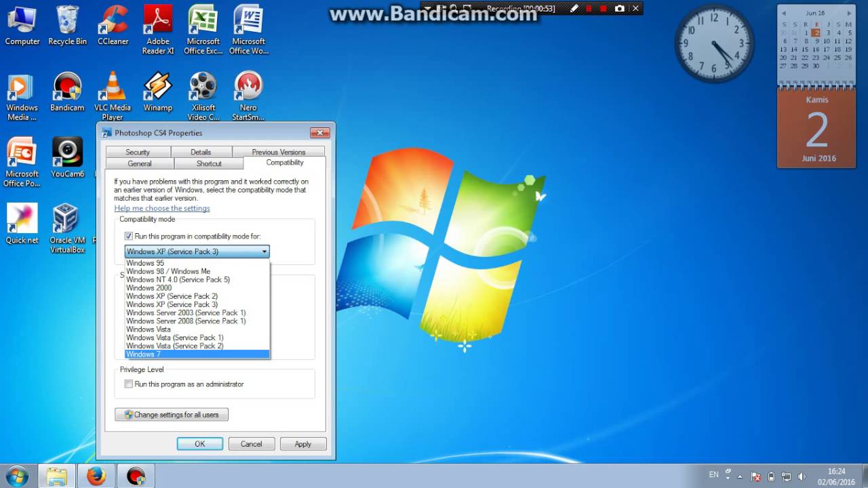Close the Photoshop CS4 Properties dialog

coord(319,133)
